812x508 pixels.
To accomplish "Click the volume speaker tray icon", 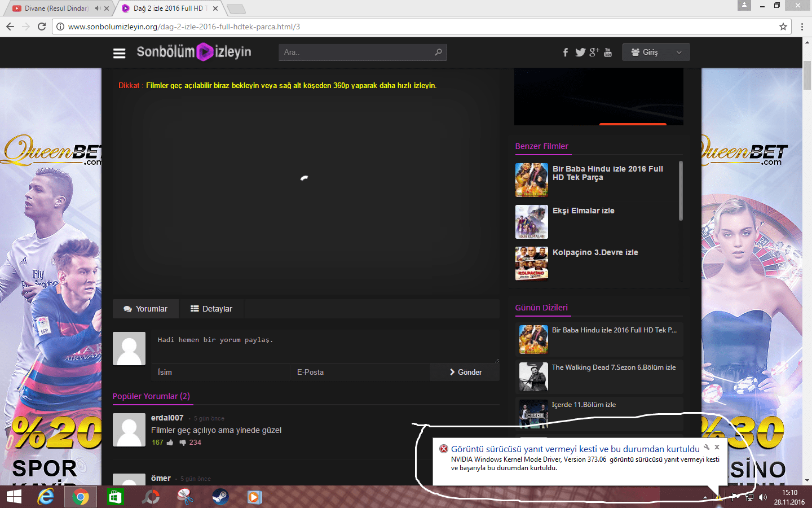I will 763,497.
